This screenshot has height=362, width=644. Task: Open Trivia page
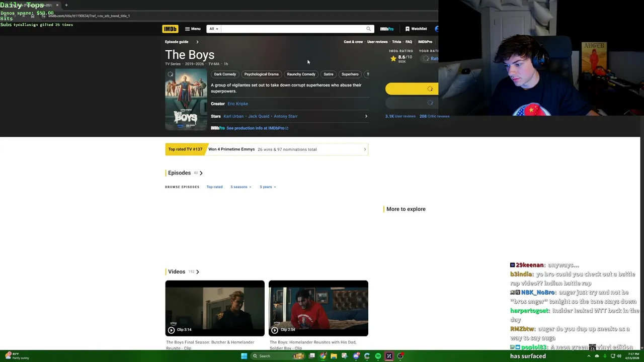(396, 42)
